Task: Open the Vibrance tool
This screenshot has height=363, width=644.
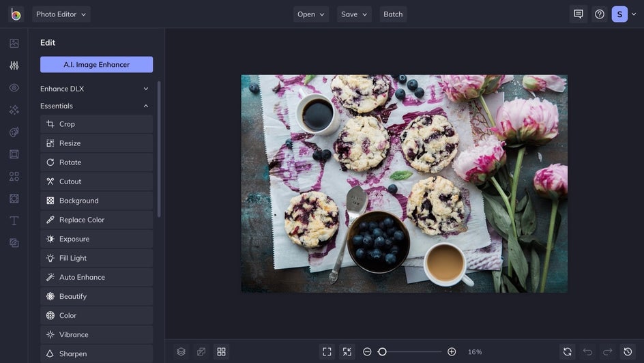Action: 96,334
